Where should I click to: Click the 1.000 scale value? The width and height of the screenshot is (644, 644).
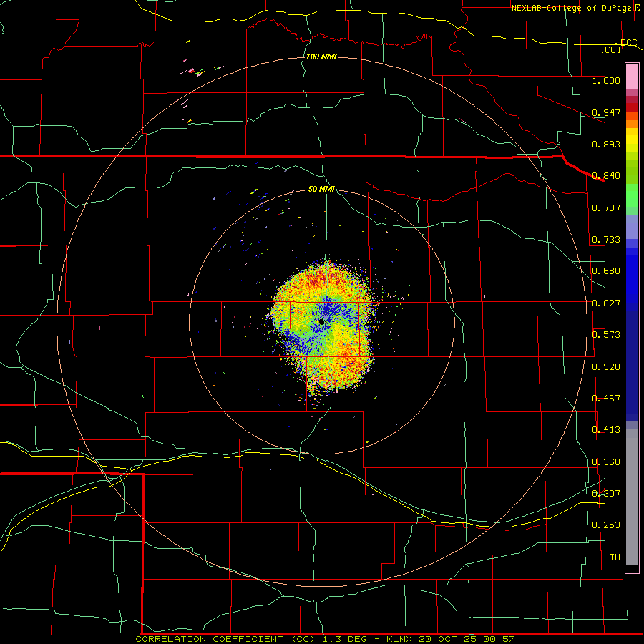(x=606, y=81)
